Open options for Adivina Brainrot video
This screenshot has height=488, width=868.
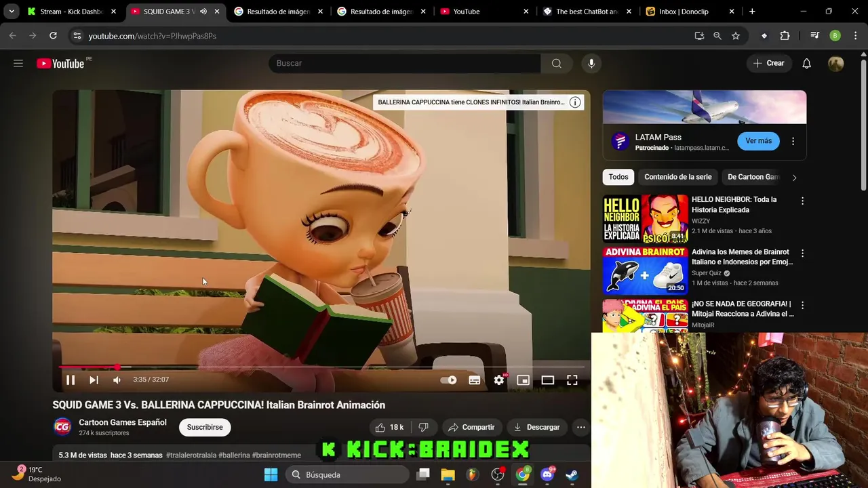pos(802,253)
